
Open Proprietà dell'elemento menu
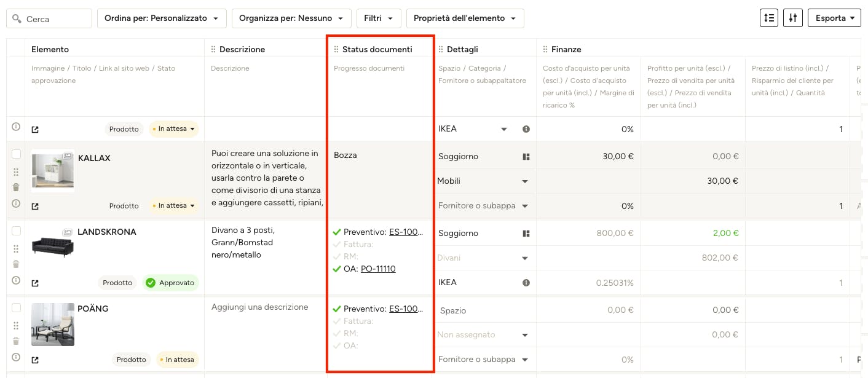coord(465,18)
